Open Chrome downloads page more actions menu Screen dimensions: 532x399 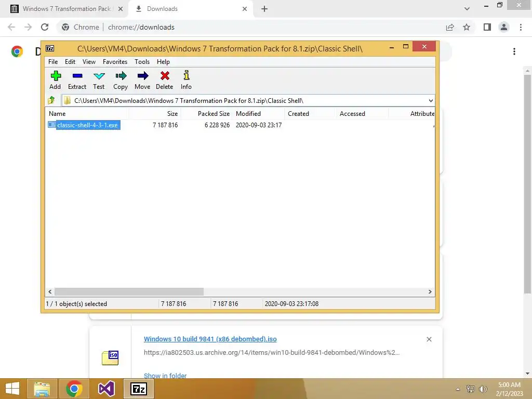coord(514,51)
